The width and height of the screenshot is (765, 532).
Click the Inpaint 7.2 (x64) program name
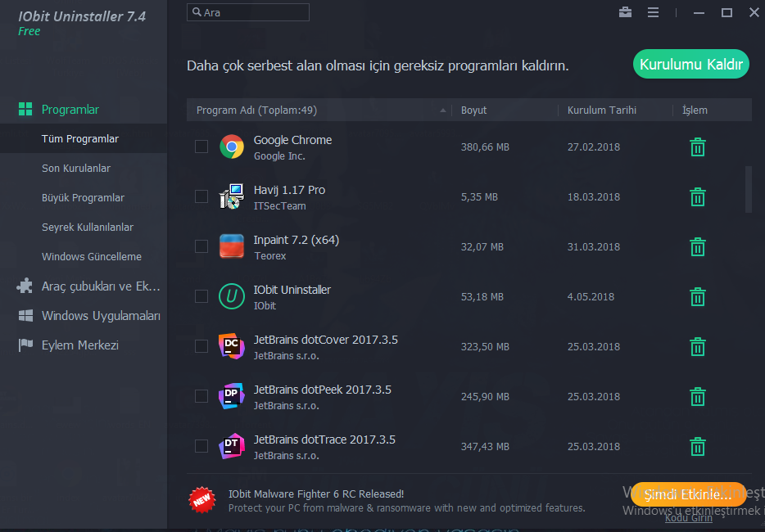(296, 240)
